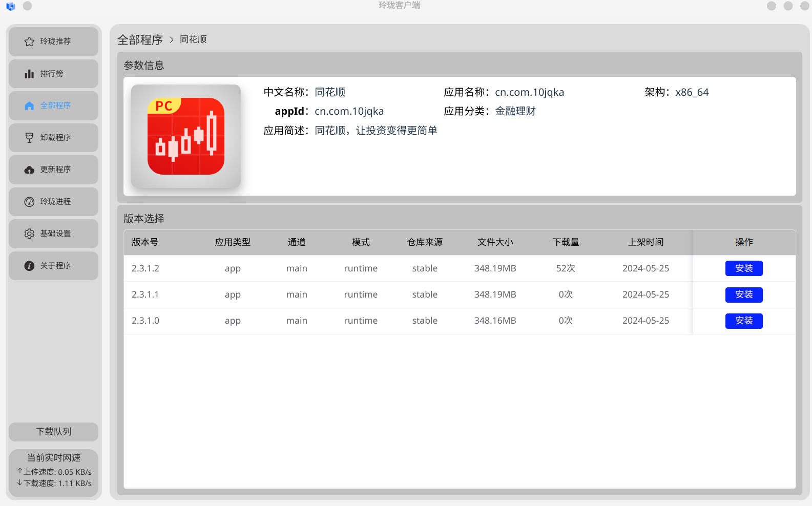
Task: Click the 金融理财 category value
Action: click(x=515, y=111)
